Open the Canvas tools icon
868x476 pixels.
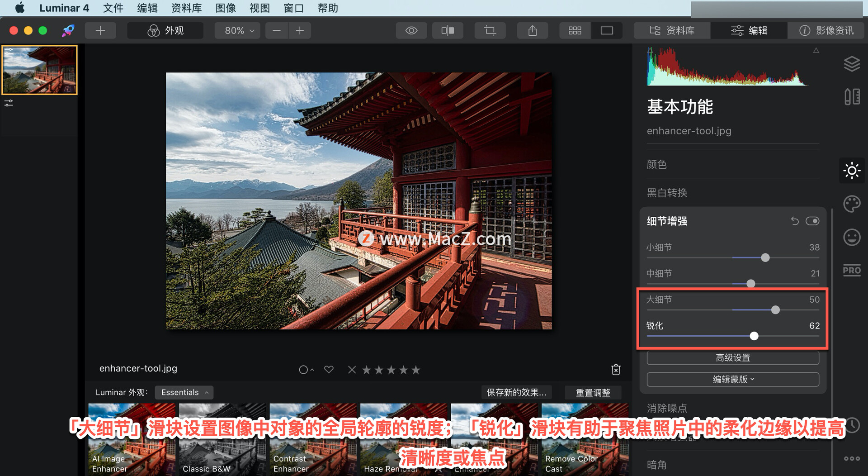pos(852,96)
